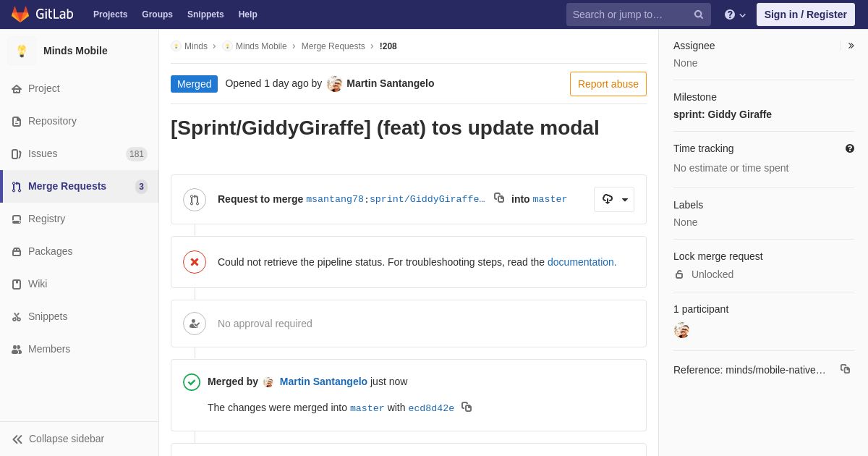Copy the merge request reference
Screen dimensions: 868x456
(x=845, y=369)
